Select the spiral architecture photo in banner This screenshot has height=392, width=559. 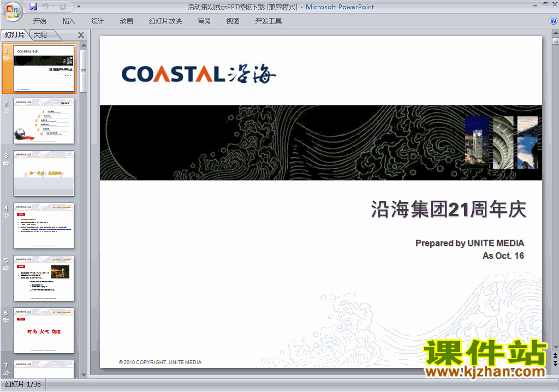point(503,142)
